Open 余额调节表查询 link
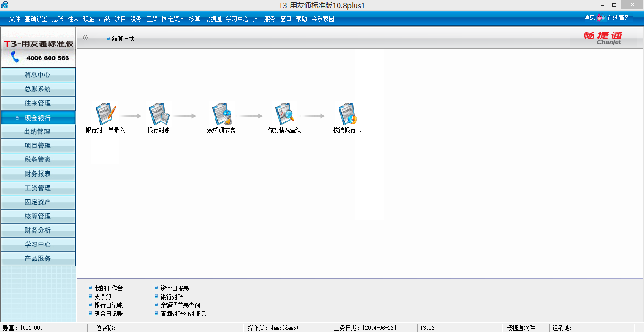 point(180,305)
